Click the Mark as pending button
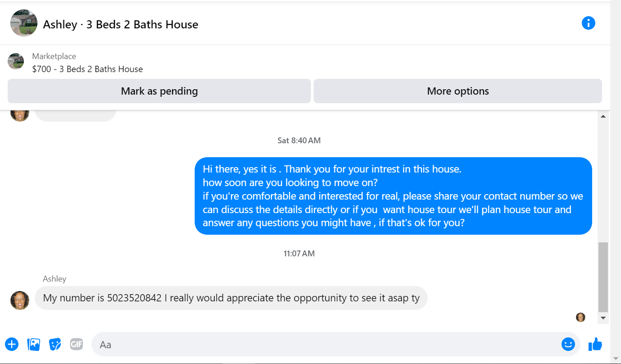 159,91
